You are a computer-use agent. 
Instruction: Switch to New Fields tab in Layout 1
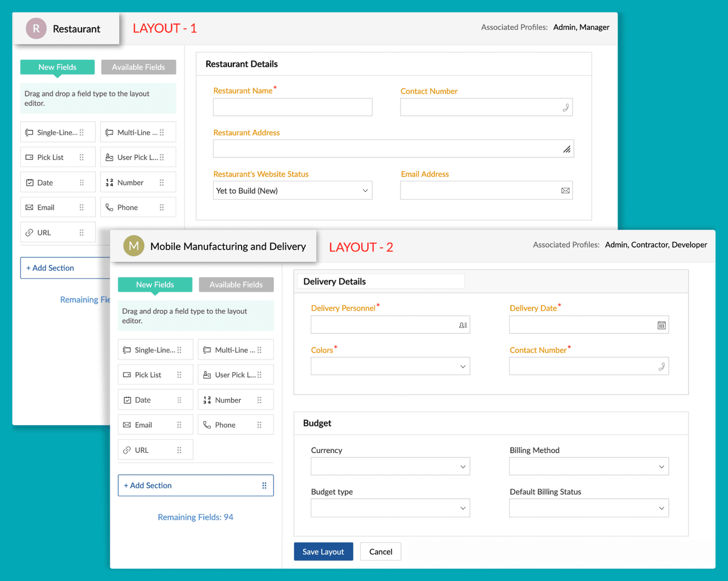click(57, 67)
